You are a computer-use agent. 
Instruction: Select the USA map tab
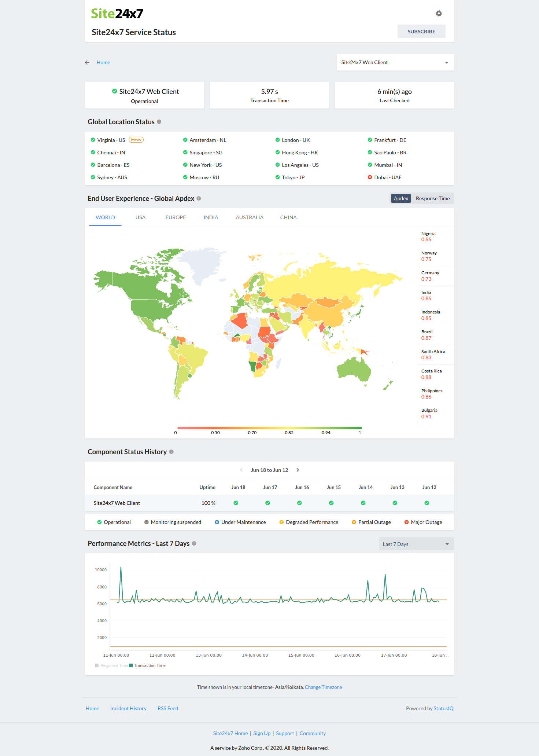click(140, 217)
